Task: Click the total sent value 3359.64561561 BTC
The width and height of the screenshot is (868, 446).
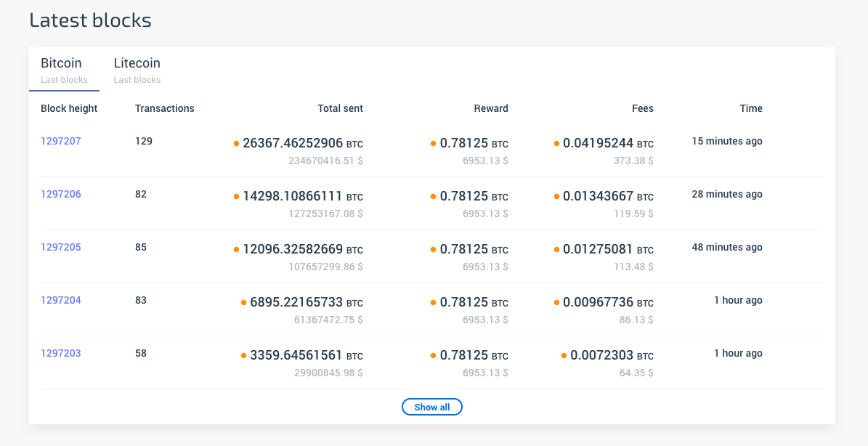Action: point(307,356)
